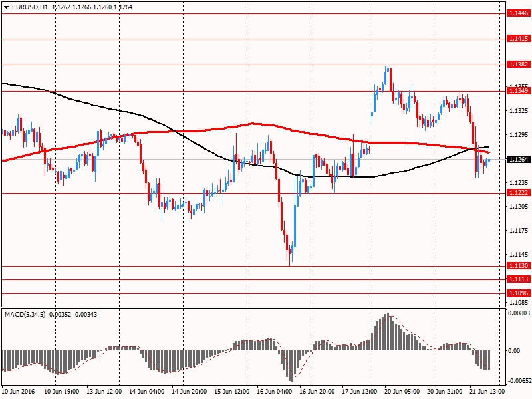Select the 1.1382 red price level label
The image size is (532, 399).
[x=518, y=64]
